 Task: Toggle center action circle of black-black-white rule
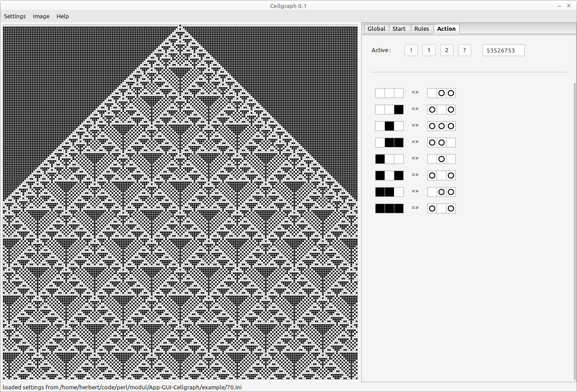click(442, 192)
